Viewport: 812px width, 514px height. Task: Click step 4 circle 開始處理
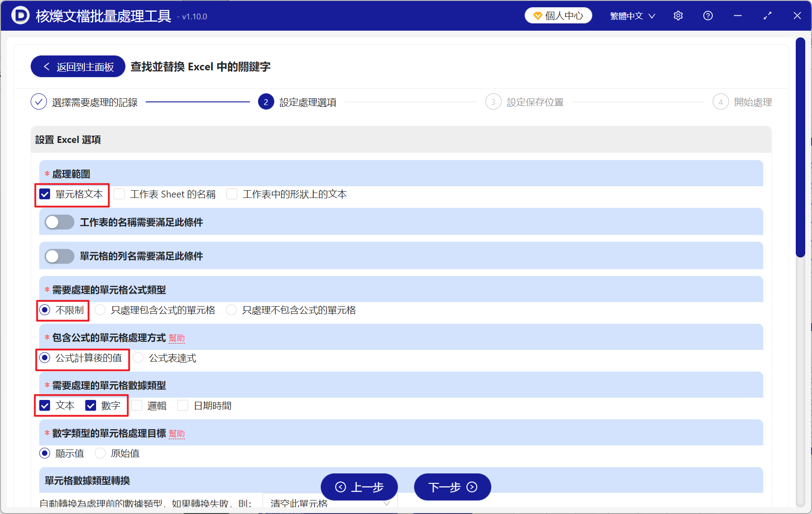tap(720, 102)
